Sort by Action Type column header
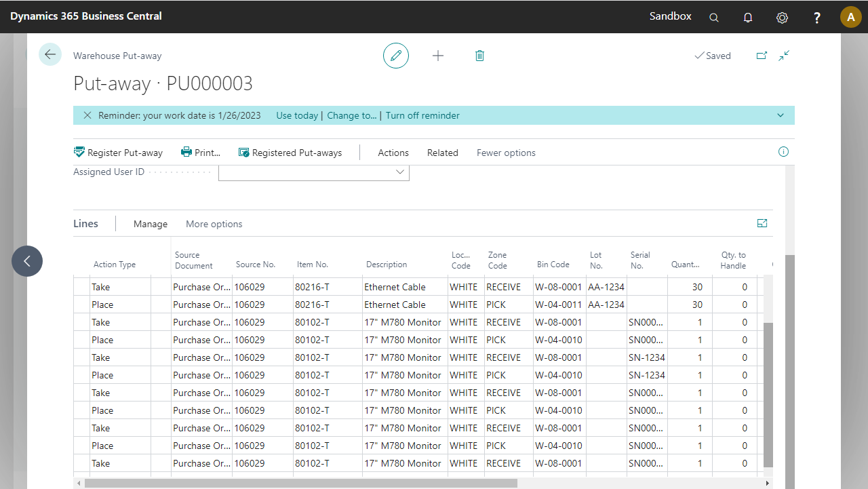The image size is (868, 489). (x=115, y=265)
